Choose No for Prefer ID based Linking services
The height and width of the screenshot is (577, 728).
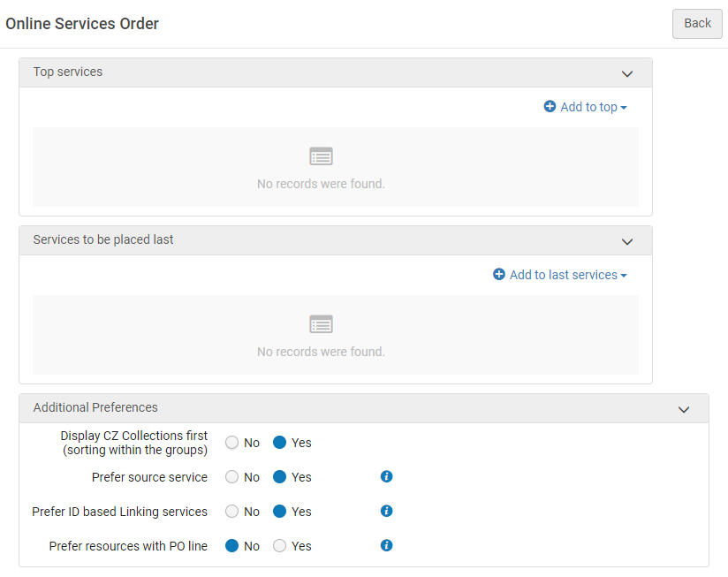coord(232,512)
